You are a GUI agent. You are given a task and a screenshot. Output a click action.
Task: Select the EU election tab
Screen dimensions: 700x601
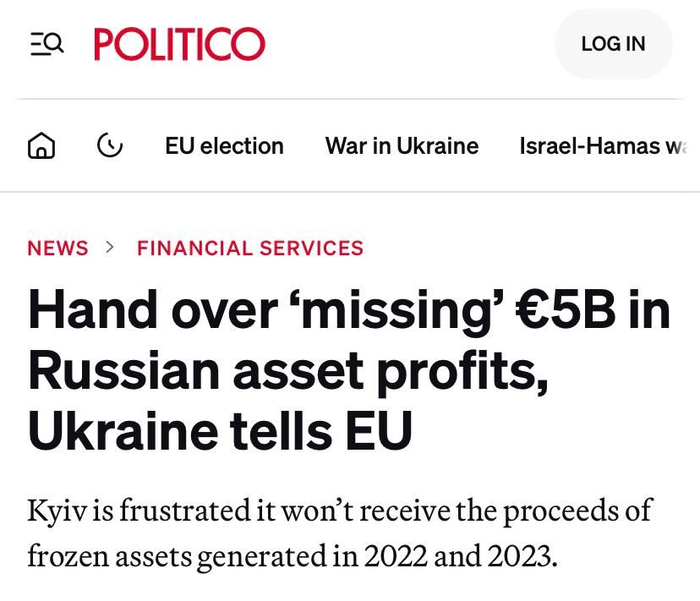point(224,146)
